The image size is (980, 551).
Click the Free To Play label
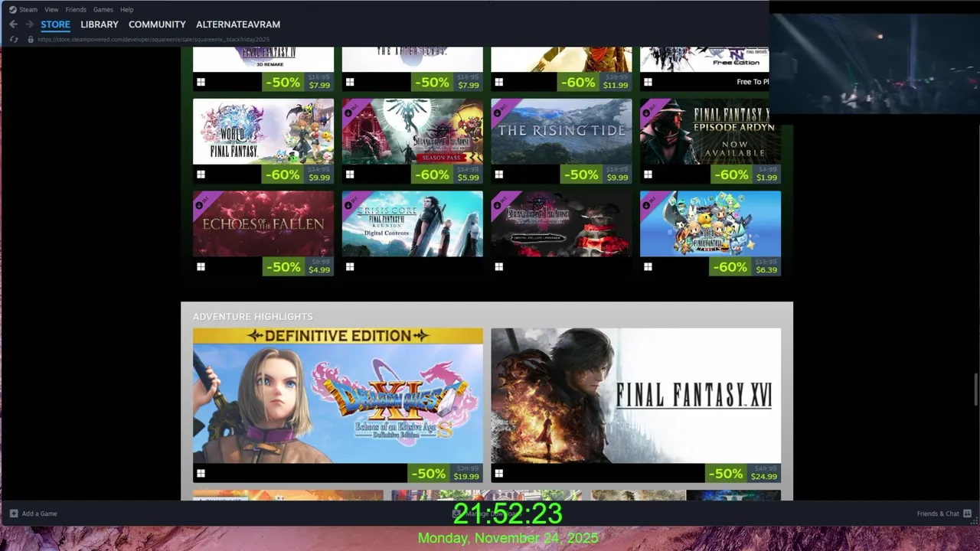tap(753, 82)
